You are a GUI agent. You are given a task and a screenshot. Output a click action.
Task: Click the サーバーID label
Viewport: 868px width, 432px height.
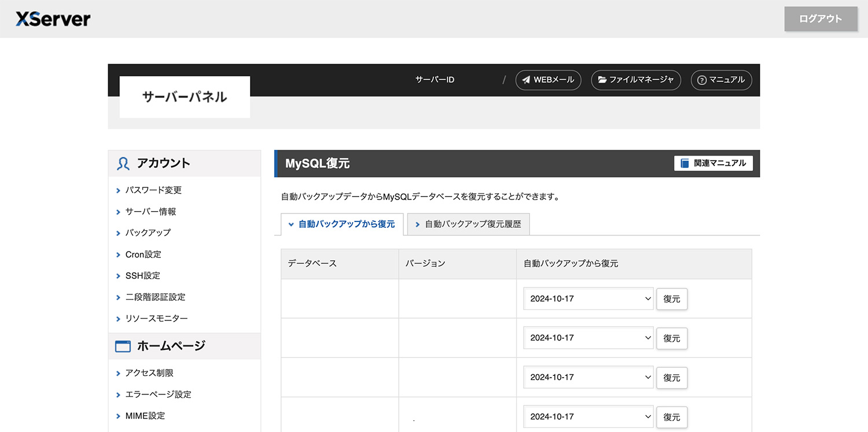point(435,80)
